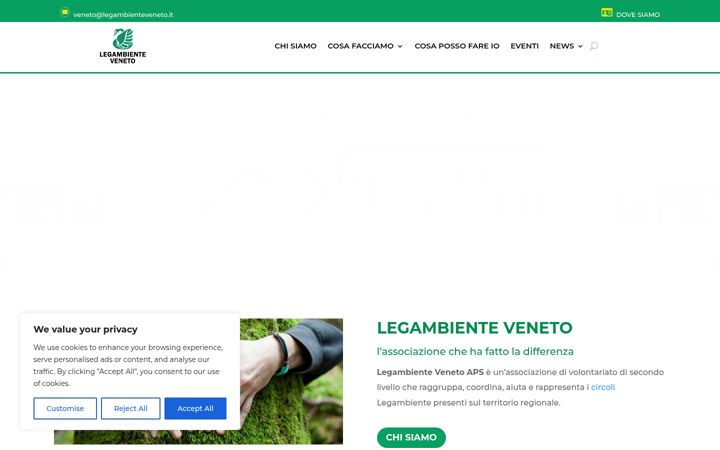Click the LEGAMBIENTE VENETO heading
The height and width of the screenshot is (450, 720).
point(474,328)
